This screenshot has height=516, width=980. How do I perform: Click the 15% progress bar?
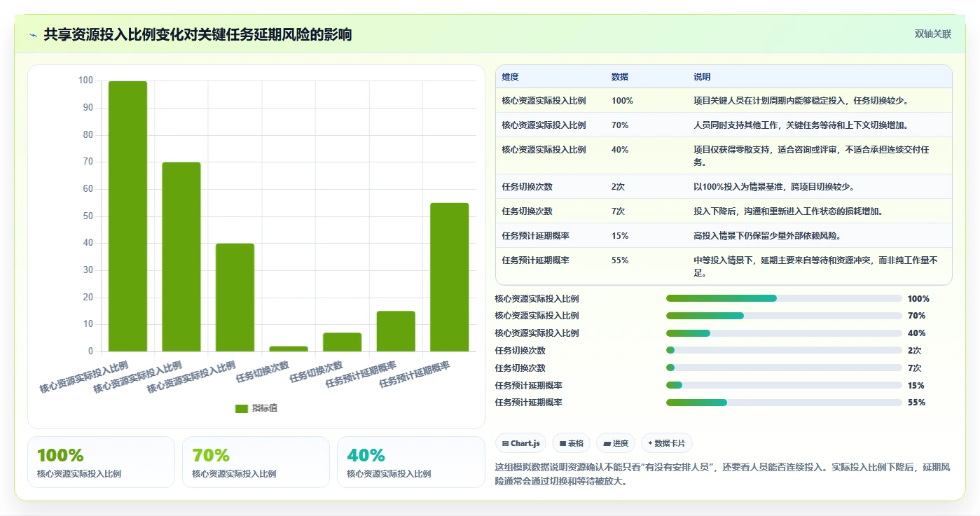point(784,385)
